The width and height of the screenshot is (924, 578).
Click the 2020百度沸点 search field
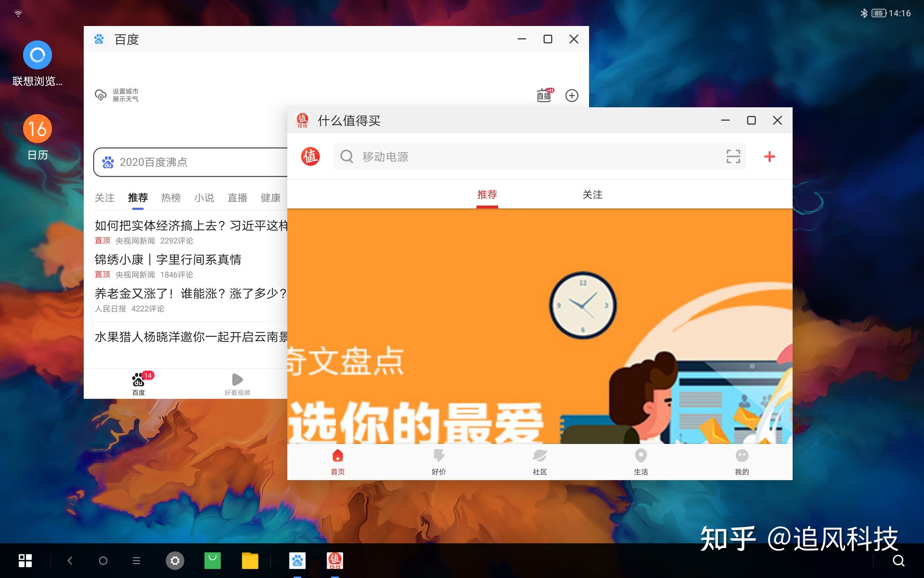click(x=191, y=162)
